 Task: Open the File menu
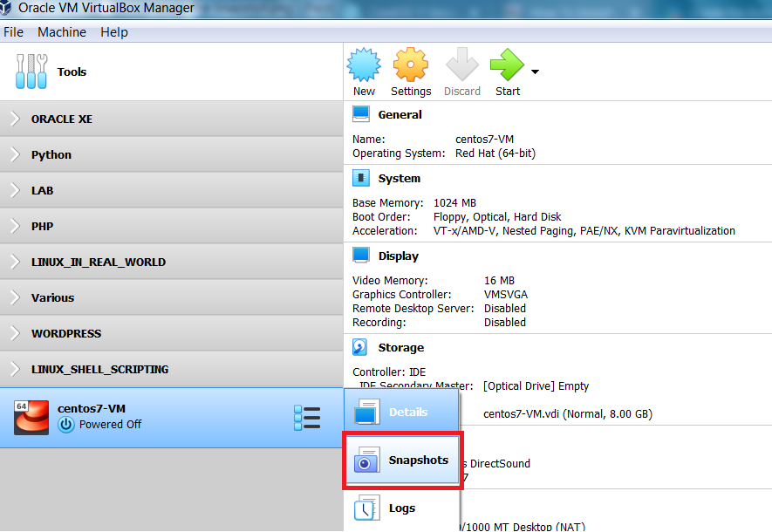(13, 32)
